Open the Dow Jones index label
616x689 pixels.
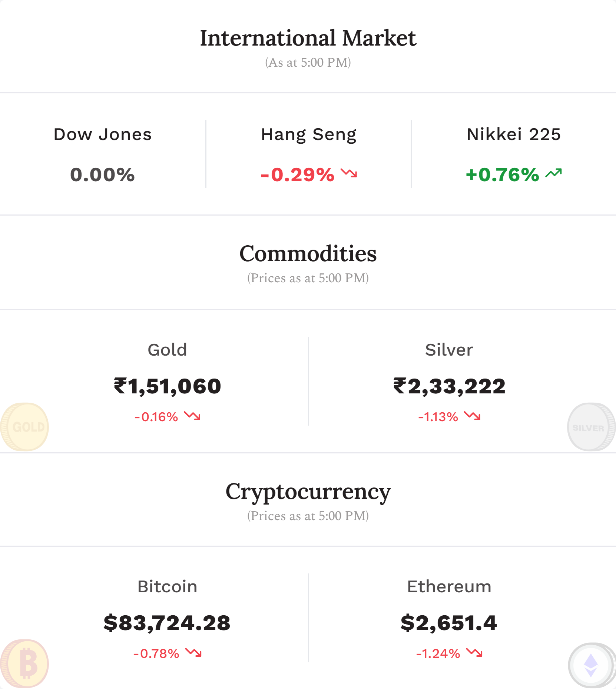103,134
